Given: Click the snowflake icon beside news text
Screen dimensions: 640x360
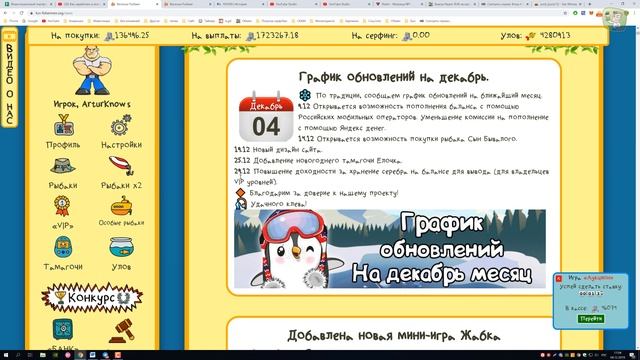Looking at the screenshot, I should point(305,95).
